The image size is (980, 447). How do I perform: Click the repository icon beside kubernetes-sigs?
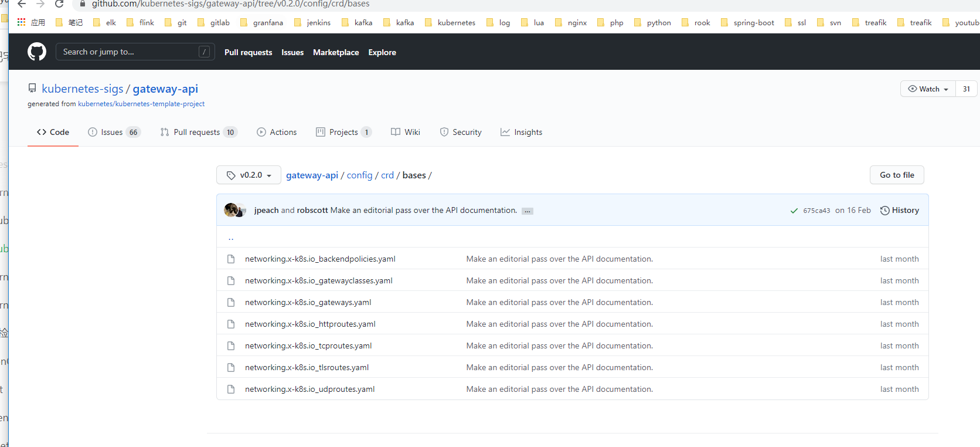click(x=32, y=89)
